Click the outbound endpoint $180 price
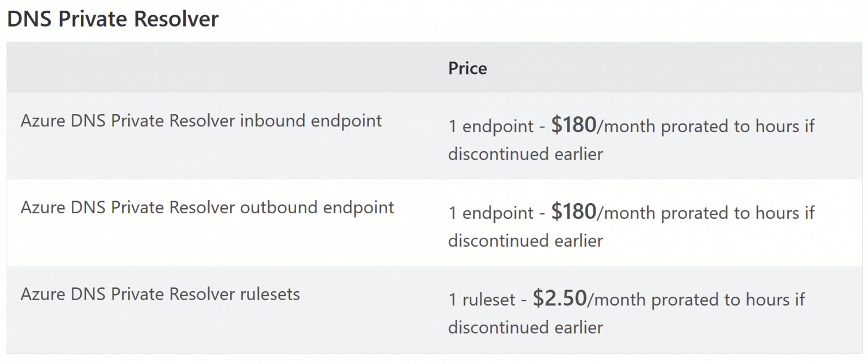868x364 pixels. point(574,212)
